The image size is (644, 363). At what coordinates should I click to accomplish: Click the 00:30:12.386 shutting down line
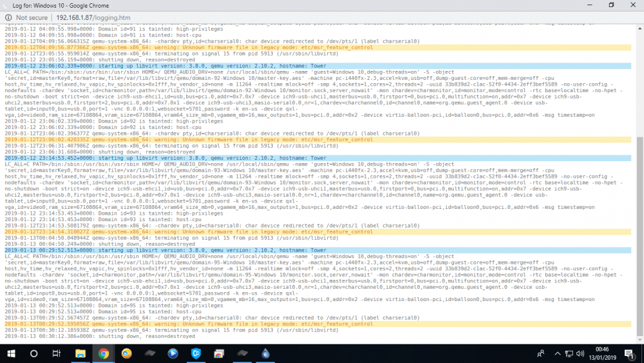100,336
